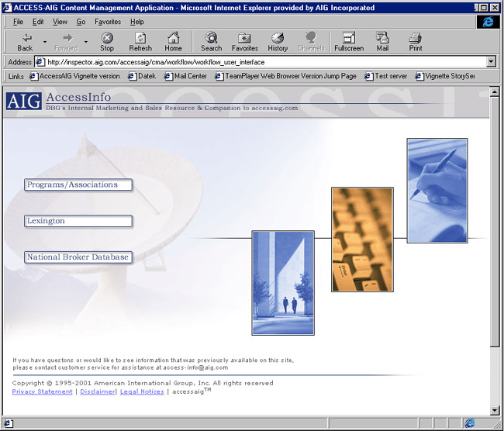
Task: Refresh the page using Refresh icon
Action: click(140, 42)
